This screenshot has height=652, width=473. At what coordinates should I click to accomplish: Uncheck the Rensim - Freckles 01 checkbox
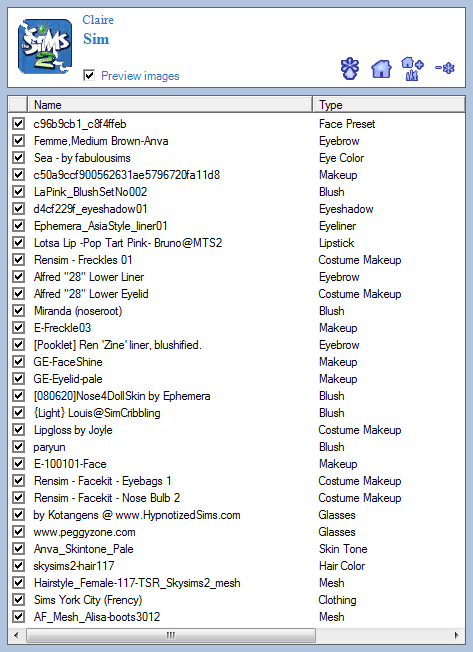[x=18, y=260]
